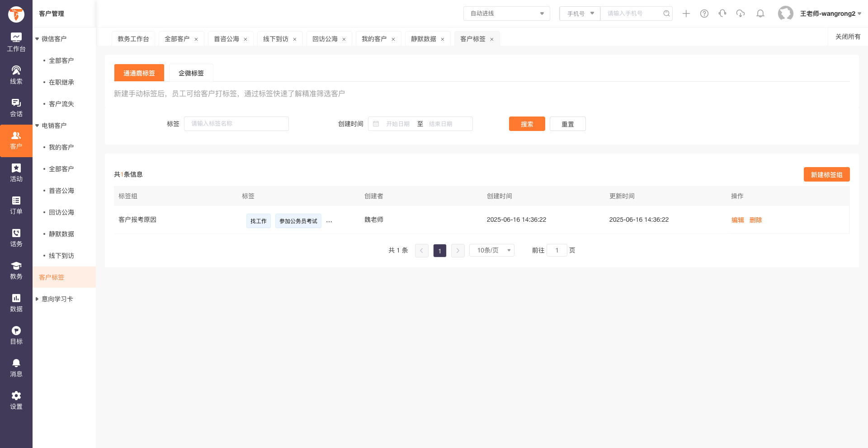This screenshot has width=868, height=448.
Task: Switch to the 企微标签 tab
Action: (191, 73)
